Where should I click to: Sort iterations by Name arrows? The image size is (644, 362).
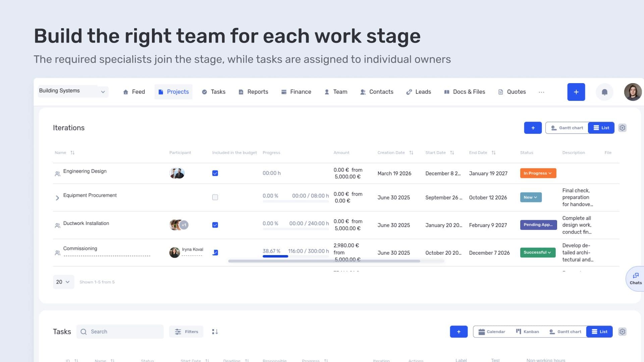coord(72,153)
